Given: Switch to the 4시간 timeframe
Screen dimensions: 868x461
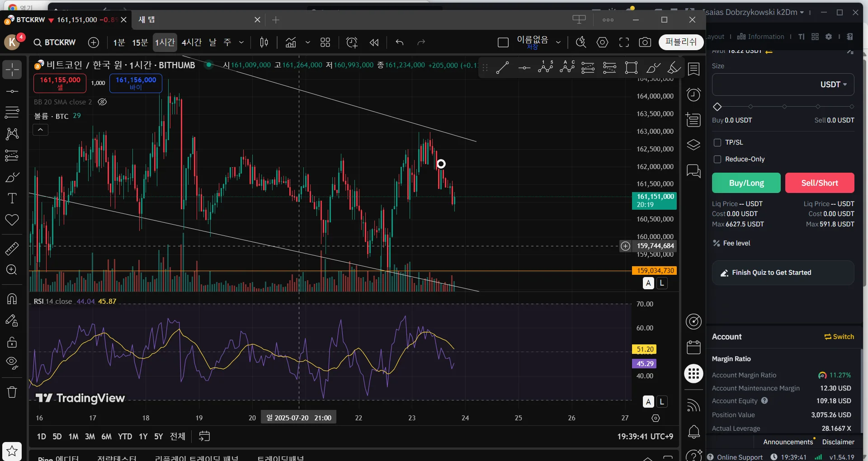Looking at the screenshot, I should 191,42.
